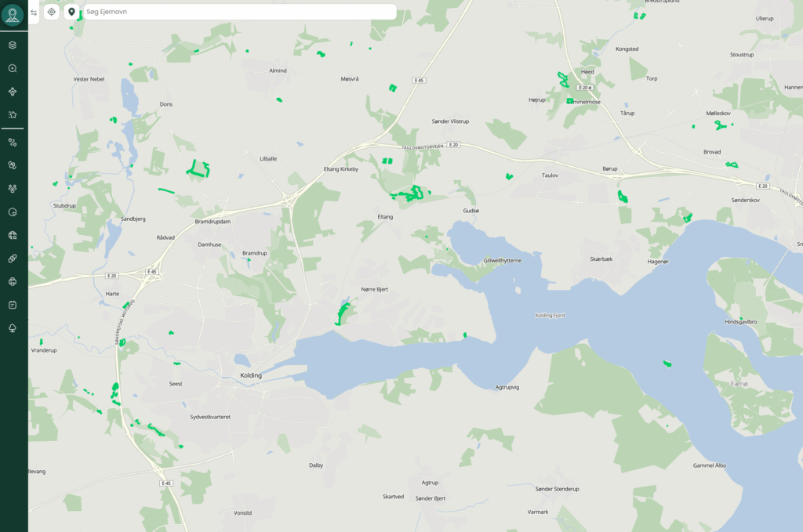803x532 pixels.
Task: Click the three-person group cluster icon
Action: click(13, 189)
